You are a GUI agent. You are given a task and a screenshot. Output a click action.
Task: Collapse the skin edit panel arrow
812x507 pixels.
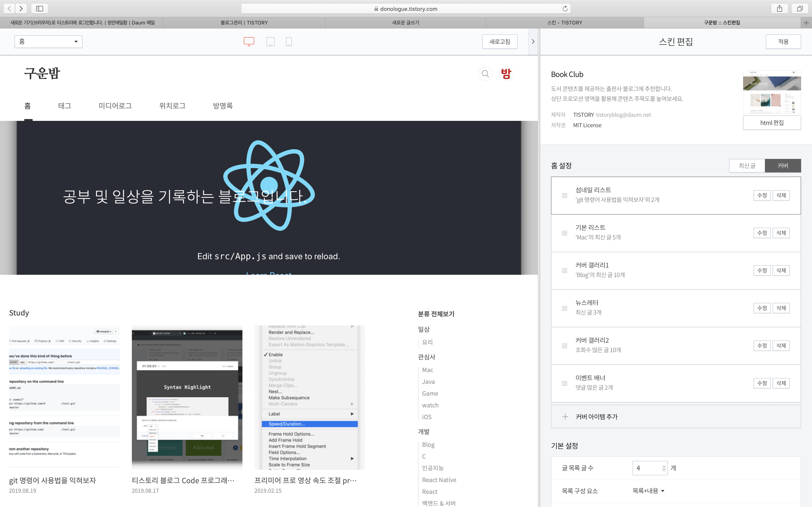point(533,42)
